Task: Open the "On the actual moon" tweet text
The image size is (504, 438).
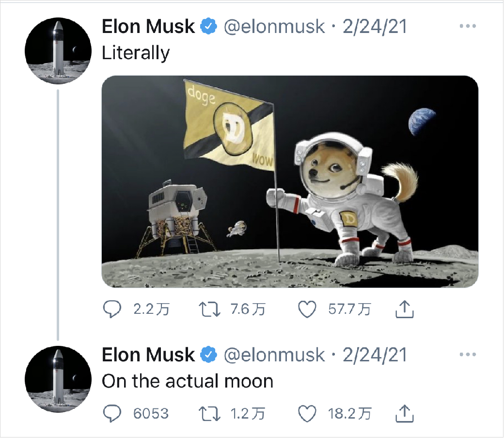Action: point(188,381)
